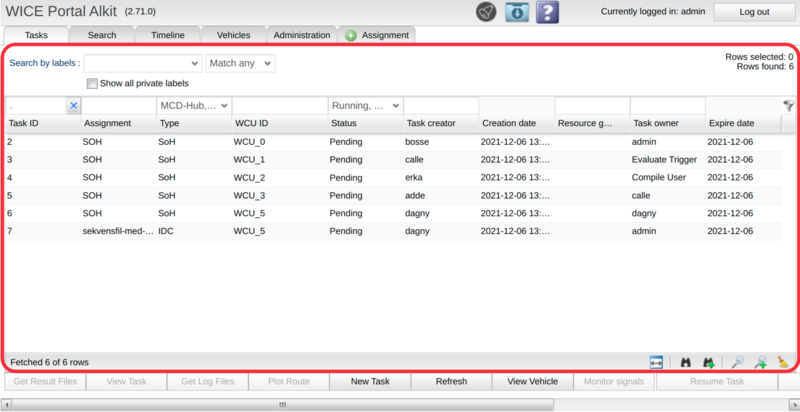800x412 pixels.
Task: Click the round dark notification icon
Action: [486, 12]
